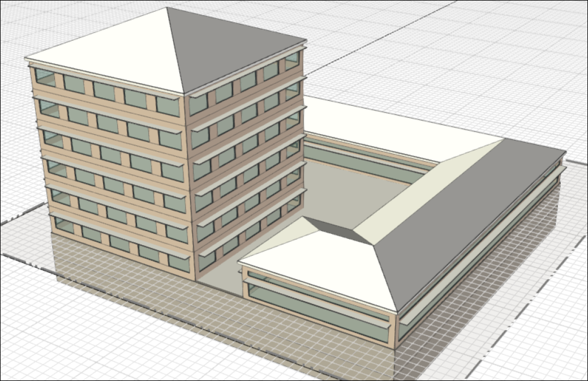Select top-floor window nearest corner on tower's right facade
Screen dimensions: 588x381
(x=198, y=104)
